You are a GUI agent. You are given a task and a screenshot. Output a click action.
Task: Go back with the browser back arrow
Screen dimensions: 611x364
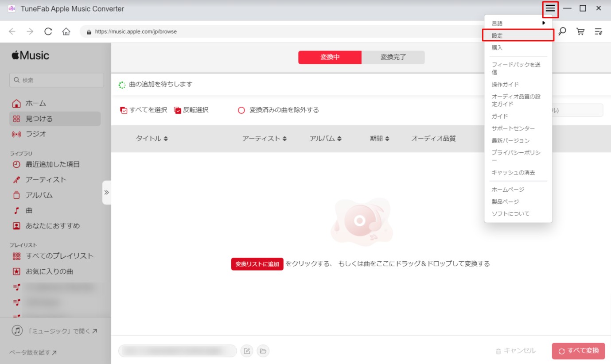pos(12,31)
